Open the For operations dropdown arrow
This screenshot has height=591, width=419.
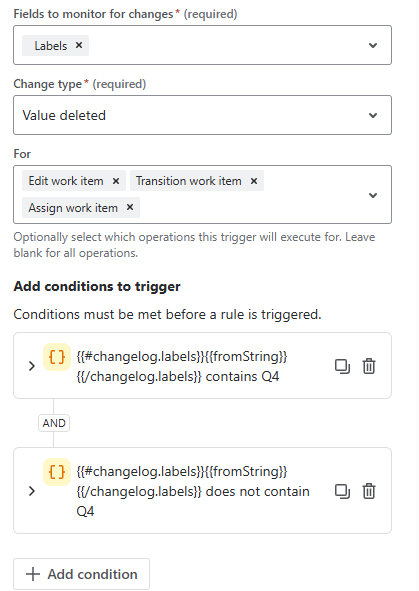click(x=373, y=195)
